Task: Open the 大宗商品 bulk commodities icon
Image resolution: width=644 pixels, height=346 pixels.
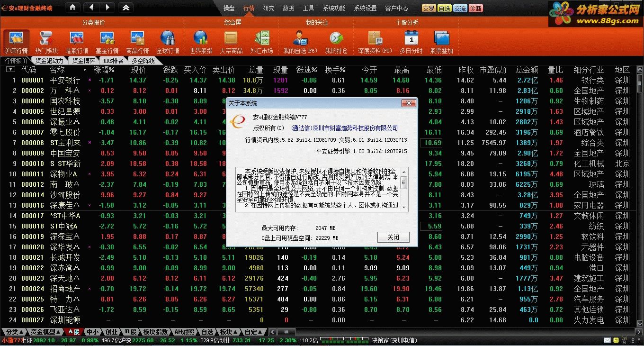Action: coord(231,42)
